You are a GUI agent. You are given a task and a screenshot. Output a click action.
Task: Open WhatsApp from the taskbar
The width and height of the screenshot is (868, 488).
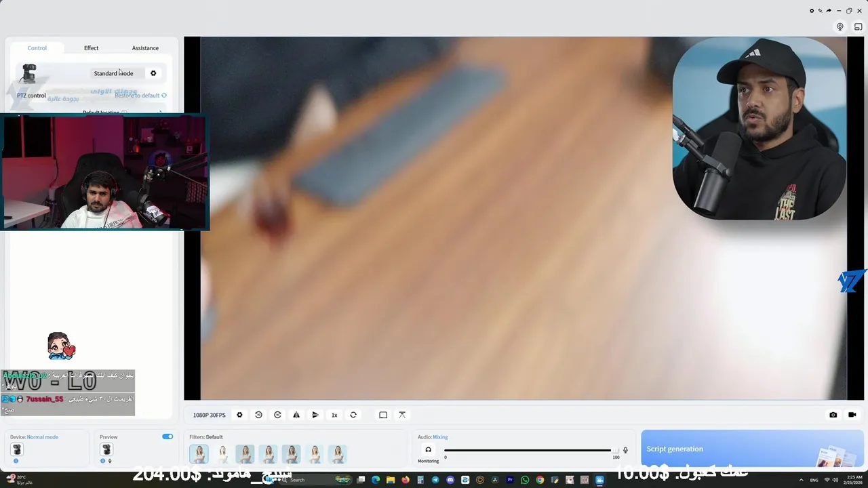tap(525, 480)
